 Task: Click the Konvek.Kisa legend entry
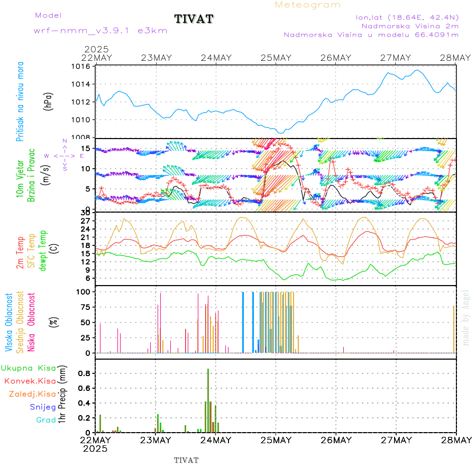30,381
